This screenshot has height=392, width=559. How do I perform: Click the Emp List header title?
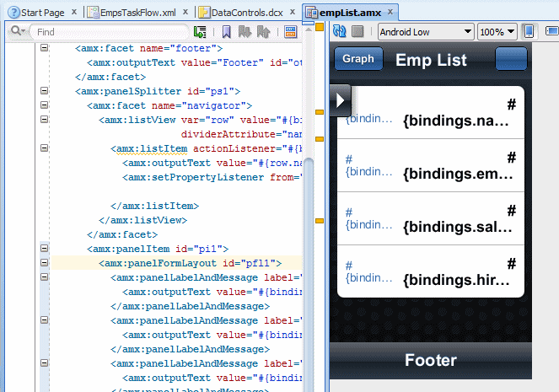pyautogui.click(x=431, y=60)
